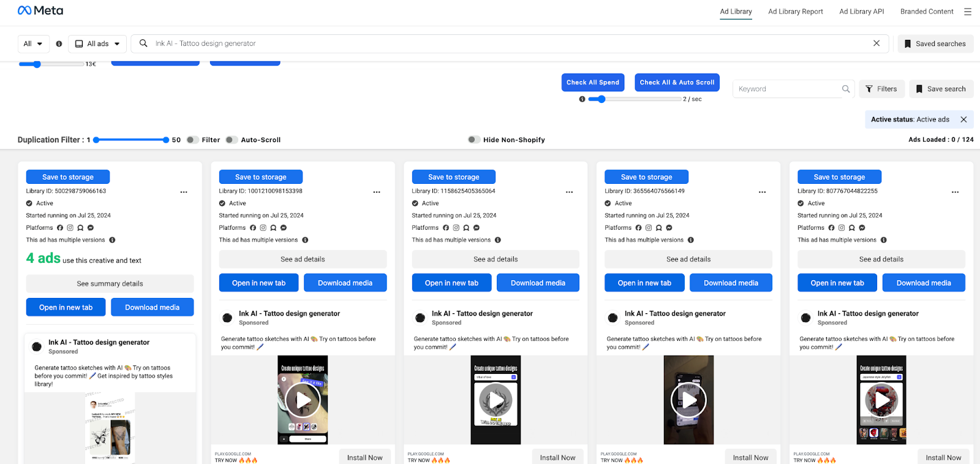Image resolution: width=980 pixels, height=464 pixels.
Task: Open ad 1158625405365064 in new tab
Action: [451, 283]
